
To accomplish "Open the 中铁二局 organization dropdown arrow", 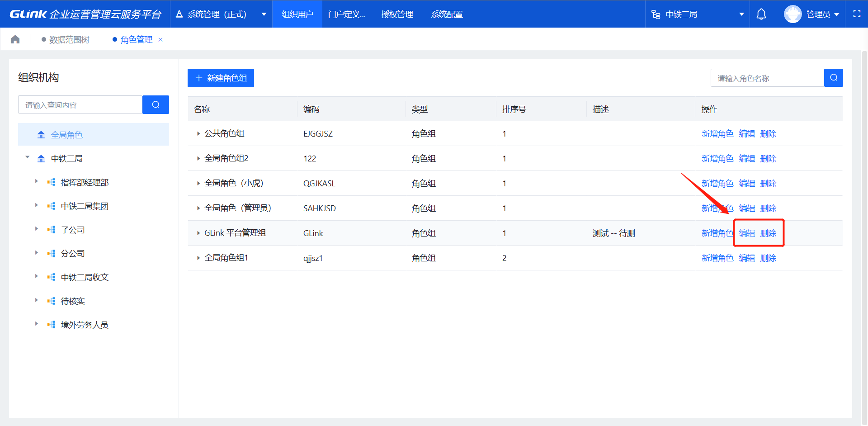I will coord(741,14).
